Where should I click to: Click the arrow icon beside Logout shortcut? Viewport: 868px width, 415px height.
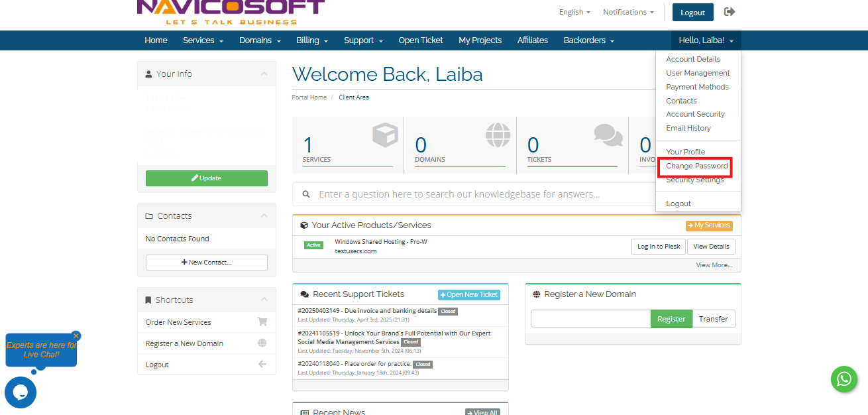[262, 365]
